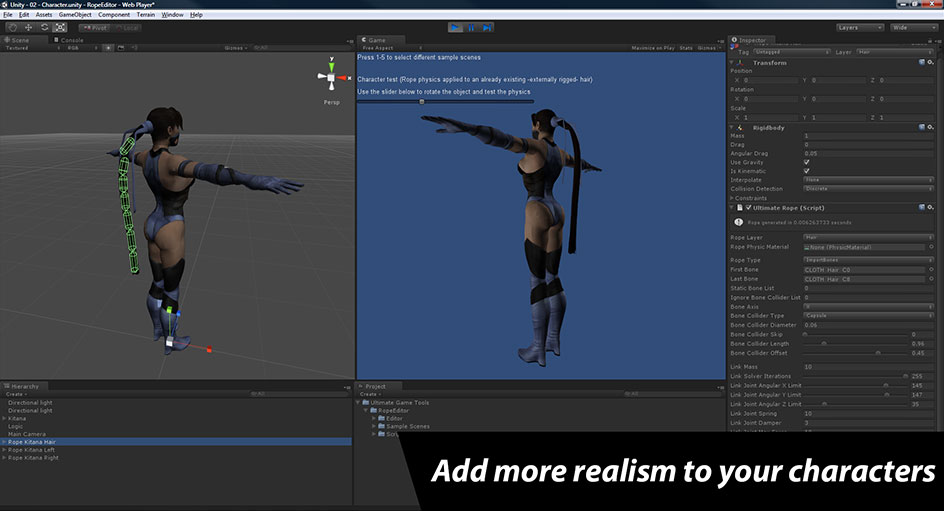This screenshot has width=944, height=511.
Task: Toggle Local handle rotation button
Action: coord(126,28)
